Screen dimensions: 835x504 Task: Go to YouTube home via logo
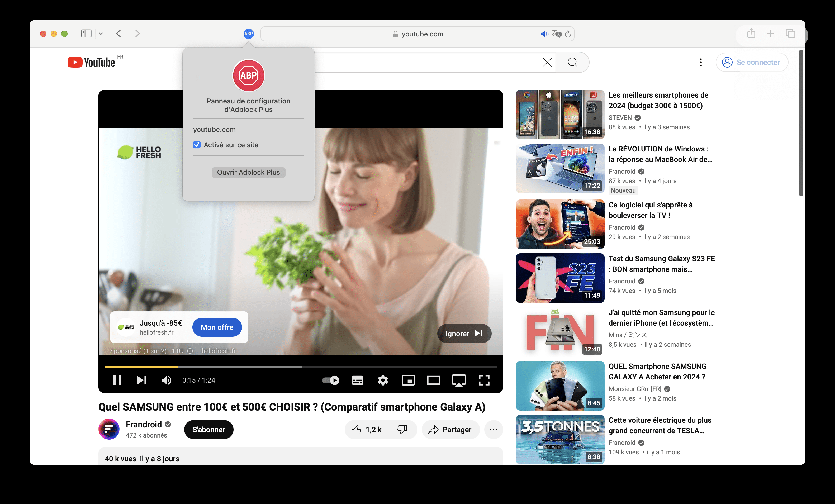click(92, 62)
